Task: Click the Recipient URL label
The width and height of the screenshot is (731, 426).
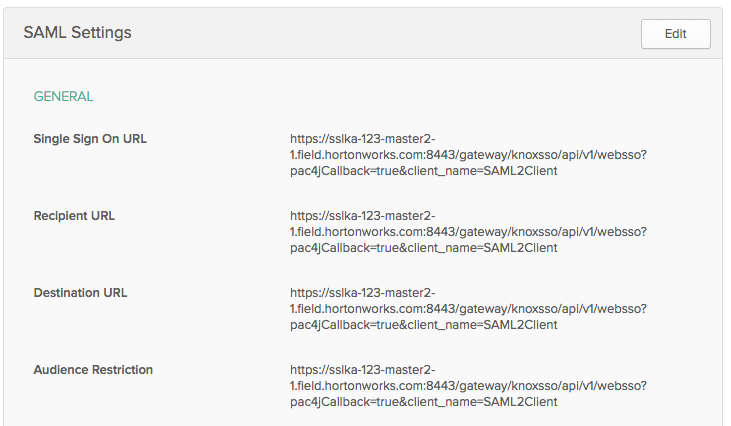Action: (74, 216)
